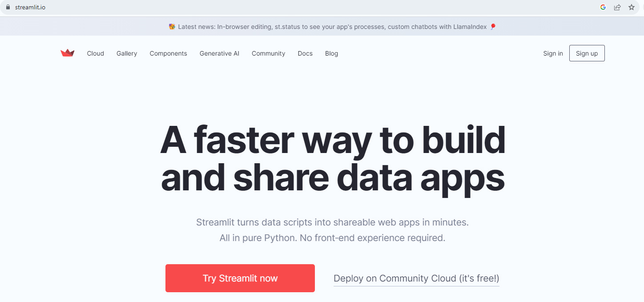The height and width of the screenshot is (302, 644).
Task: Click the Latest news announcement text
Action: coord(332,27)
